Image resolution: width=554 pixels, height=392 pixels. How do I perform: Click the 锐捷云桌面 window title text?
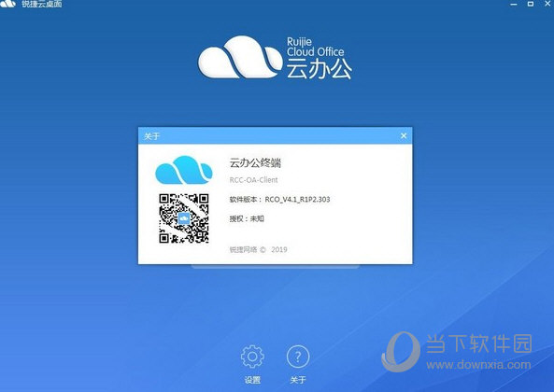pyautogui.click(x=42, y=4)
